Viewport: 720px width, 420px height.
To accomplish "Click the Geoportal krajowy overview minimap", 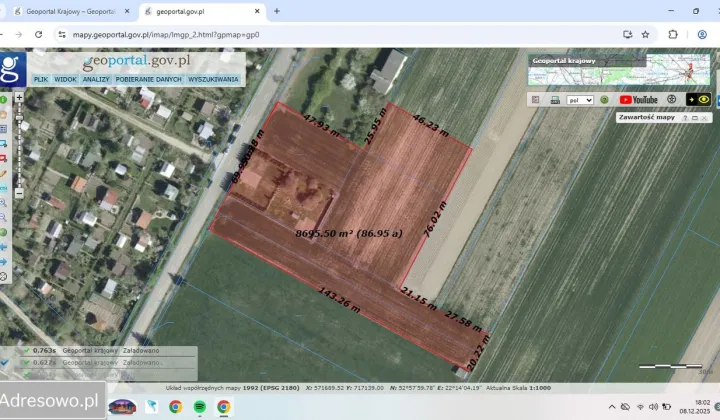I will (620, 70).
